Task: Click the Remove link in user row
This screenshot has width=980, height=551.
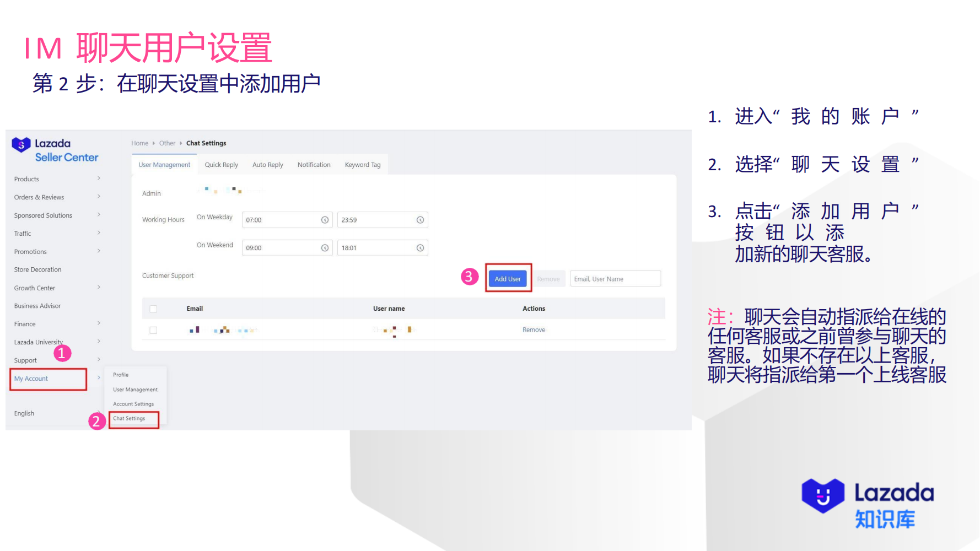Action: 534,330
